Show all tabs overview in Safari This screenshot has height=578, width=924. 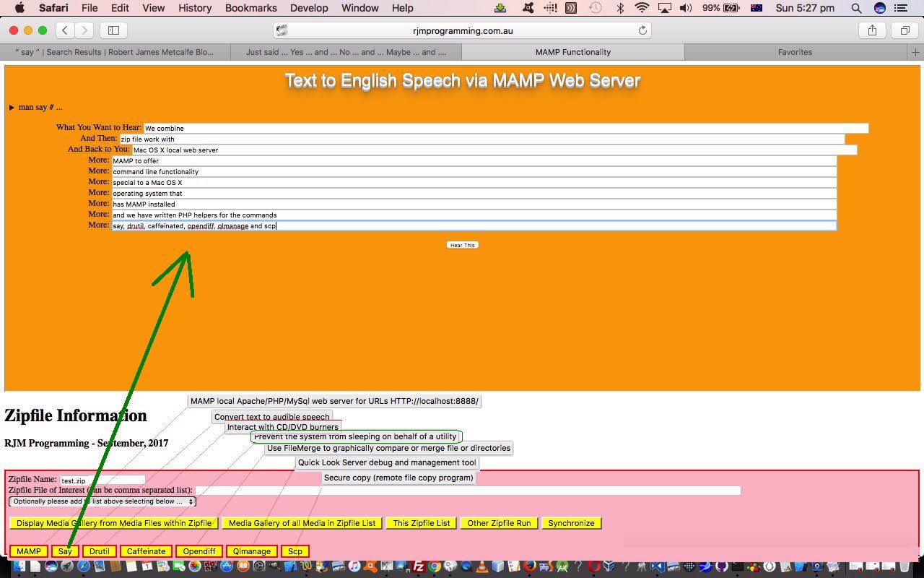pyautogui.click(x=905, y=30)
